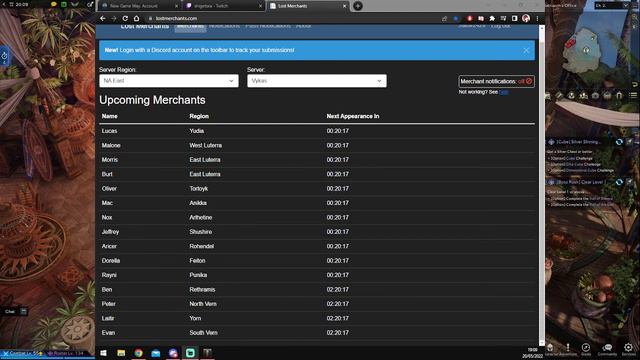
Task: Click the Name column header
Action: (109, 116)
